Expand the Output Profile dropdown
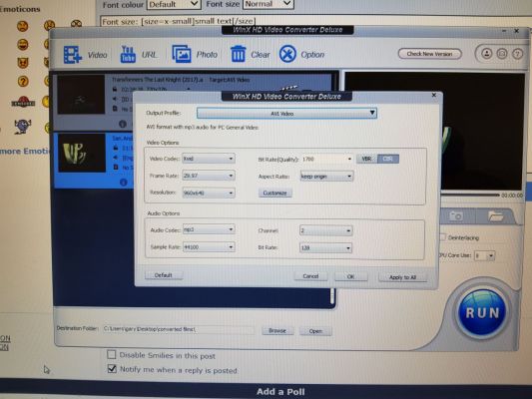This screenshot has width=532, height=399. click(x=286, y=114)
